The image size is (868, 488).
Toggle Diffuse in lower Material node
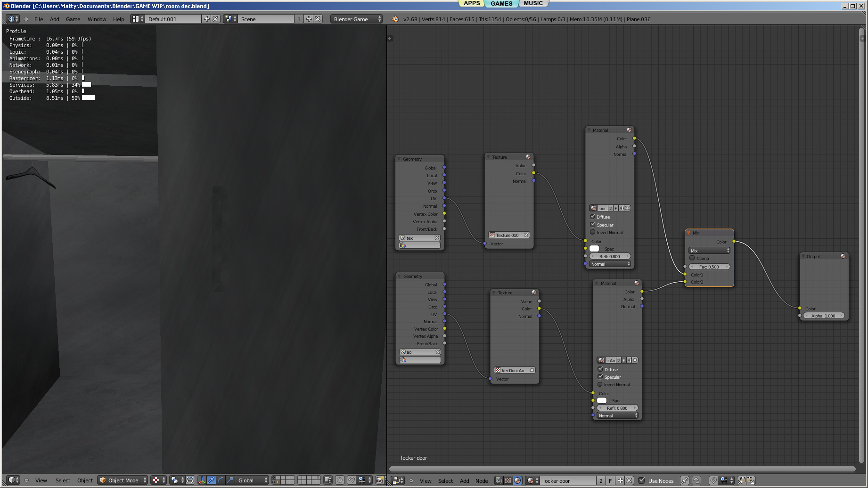(600, 369)
